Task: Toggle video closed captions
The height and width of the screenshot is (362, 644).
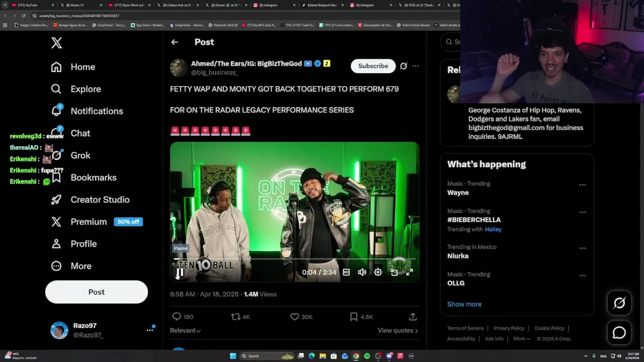Action: click(346, 272)
